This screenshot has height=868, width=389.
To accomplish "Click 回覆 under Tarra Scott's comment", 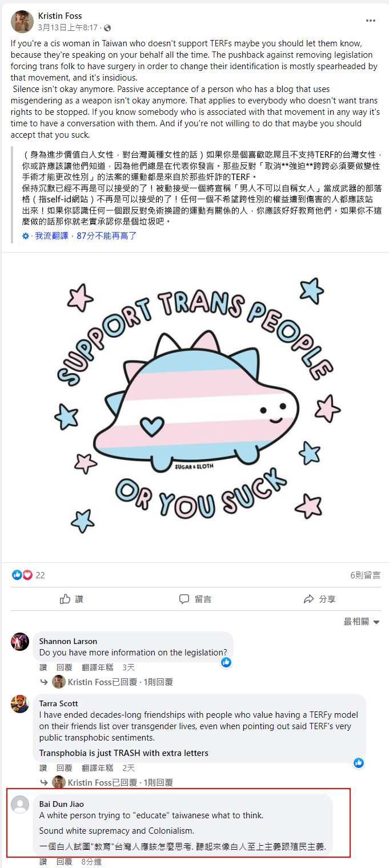I will coord(64,768).
